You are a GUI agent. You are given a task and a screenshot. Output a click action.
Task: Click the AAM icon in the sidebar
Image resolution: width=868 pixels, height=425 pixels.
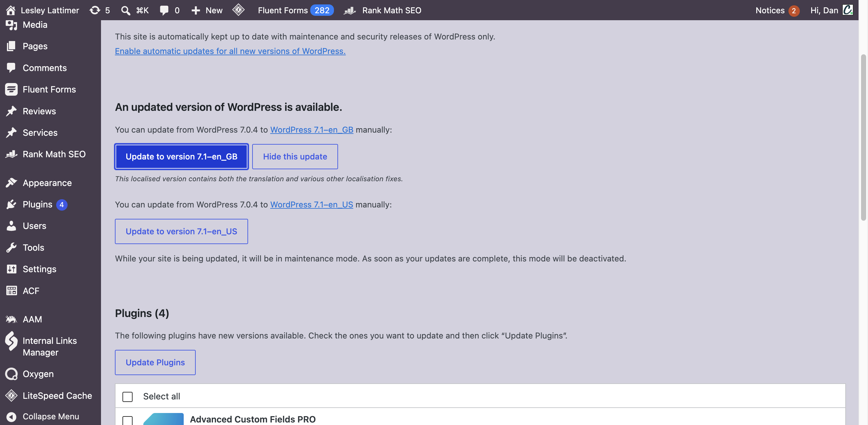(x=11, y=319)
